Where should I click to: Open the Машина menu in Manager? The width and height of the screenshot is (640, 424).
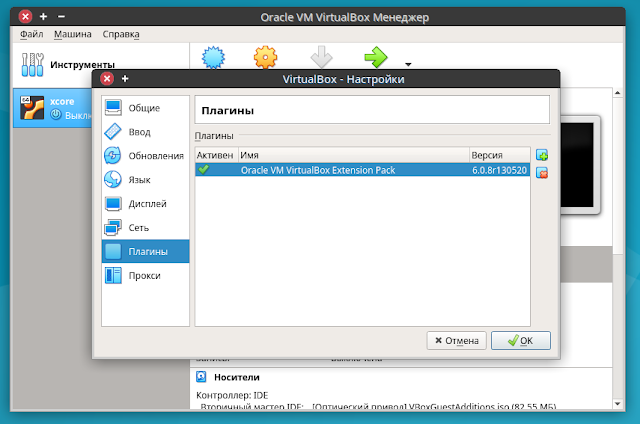click(73, 34)
